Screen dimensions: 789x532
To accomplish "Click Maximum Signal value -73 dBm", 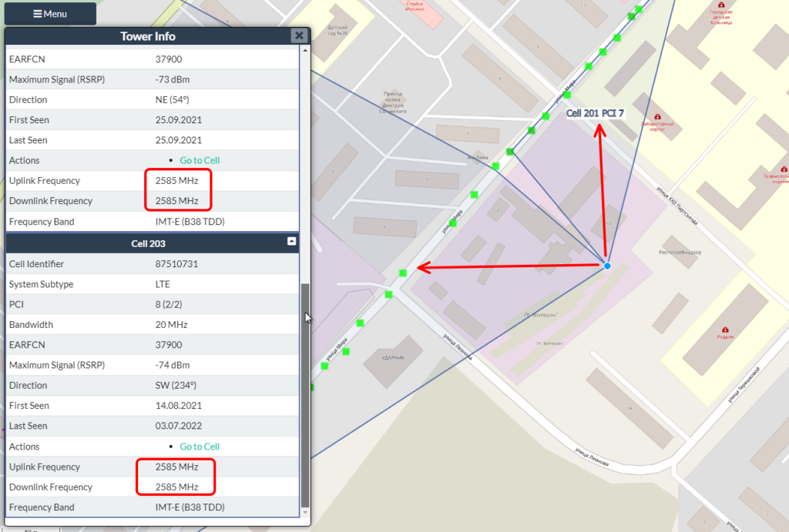I will click(173, 79).
